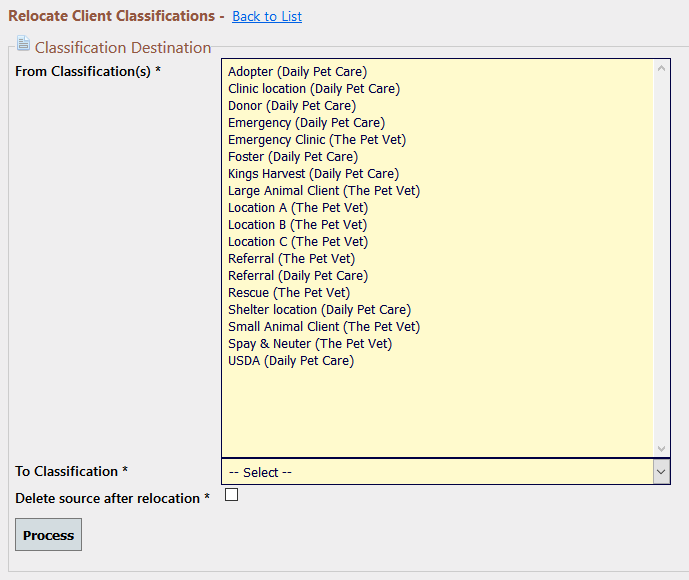Click the Process button
Screen dimensions: 689x580
pyautogui.click(x=48, y=535)
